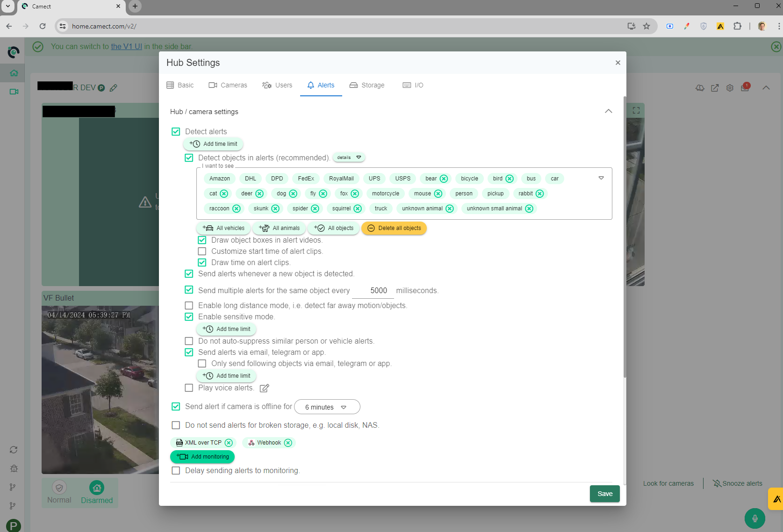The width and height of the screenshot is (783, 532).
Task: Remove the rabbit object tag
Action: (x=540, y=194)
